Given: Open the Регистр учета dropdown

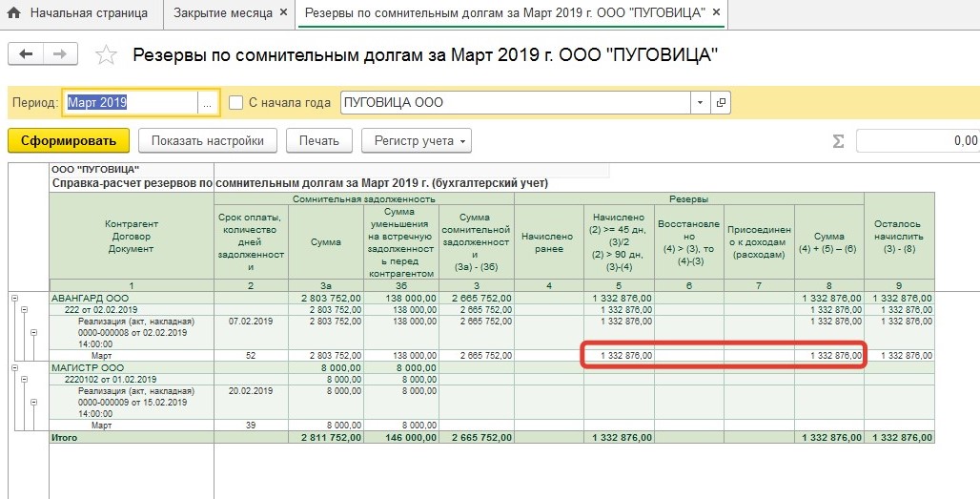Looking at the screenshot, I should pyautogui.click(x=416, y=141).
